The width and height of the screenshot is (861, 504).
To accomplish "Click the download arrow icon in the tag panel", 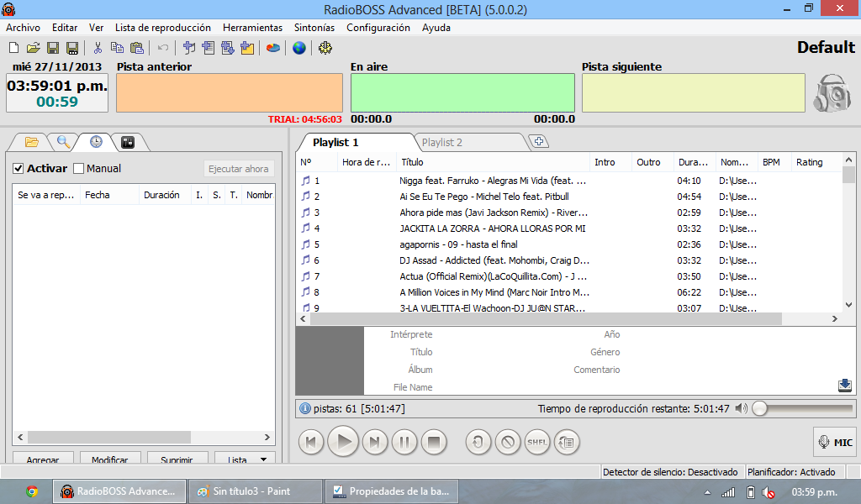I will [x=845, y=386].
